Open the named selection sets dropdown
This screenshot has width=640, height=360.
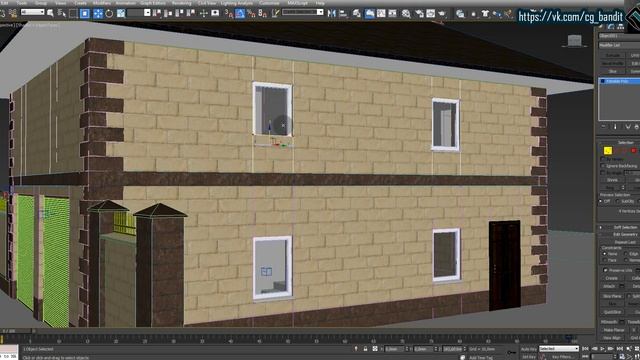click(x=303, y=12)
